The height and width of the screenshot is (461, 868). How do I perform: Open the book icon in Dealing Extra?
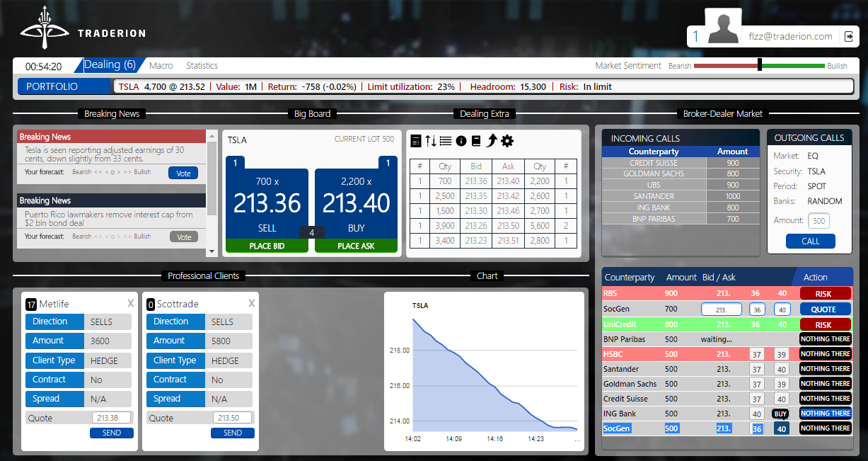click(x=476, y=141)
